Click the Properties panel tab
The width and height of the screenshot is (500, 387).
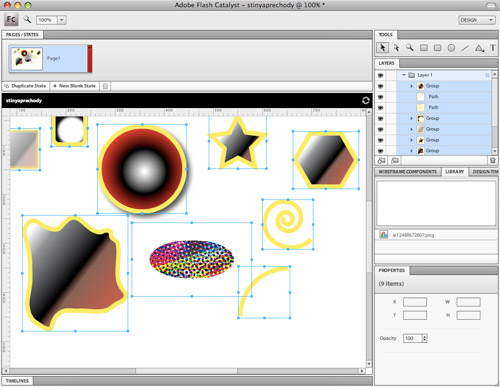click(x=392, y=270)
